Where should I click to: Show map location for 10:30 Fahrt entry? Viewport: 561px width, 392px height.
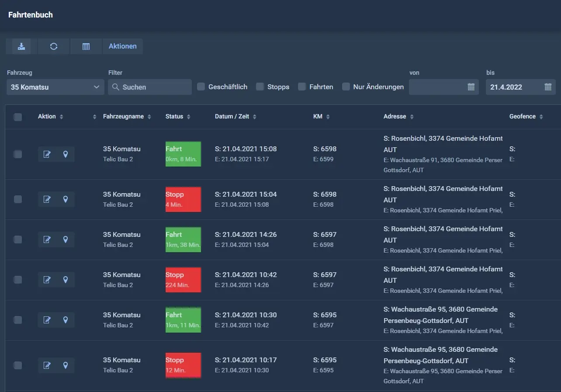point(66,320)
